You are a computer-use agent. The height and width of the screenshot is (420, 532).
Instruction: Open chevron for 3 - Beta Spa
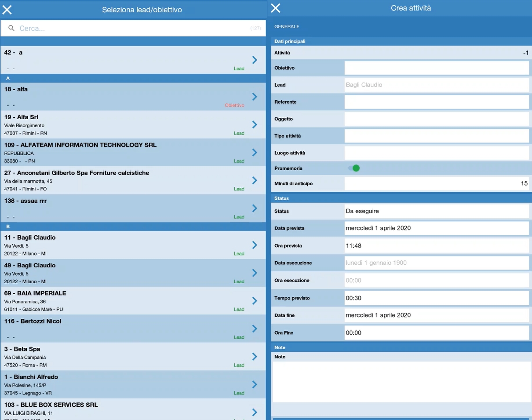pos(255,356)
